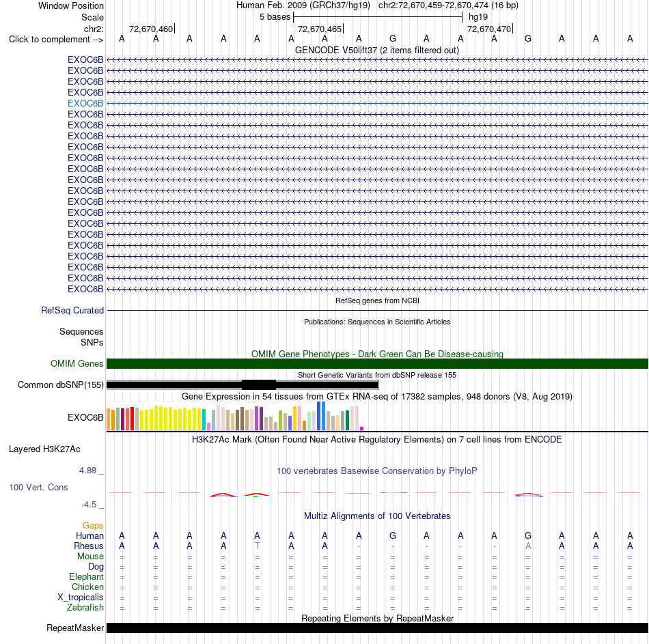Click the black RepeatMasker bar
649x644 pixels.
[x=377, y=628]
